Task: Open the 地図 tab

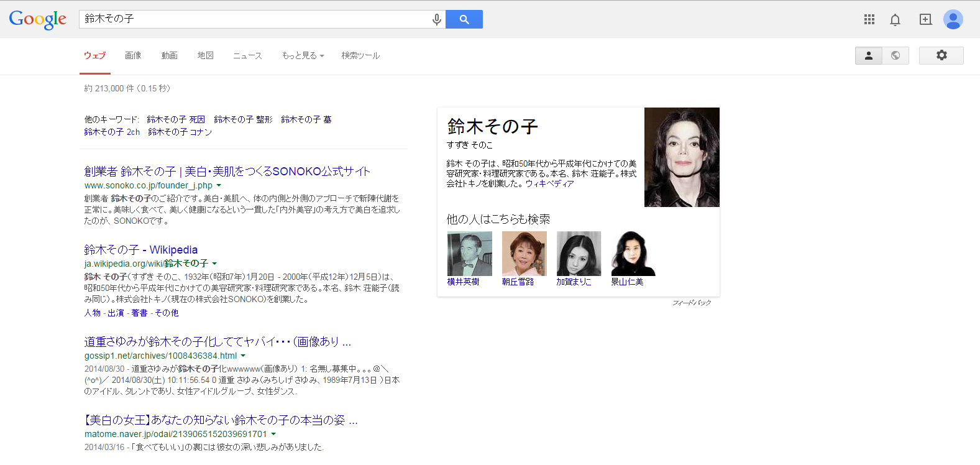Action: 206,55
